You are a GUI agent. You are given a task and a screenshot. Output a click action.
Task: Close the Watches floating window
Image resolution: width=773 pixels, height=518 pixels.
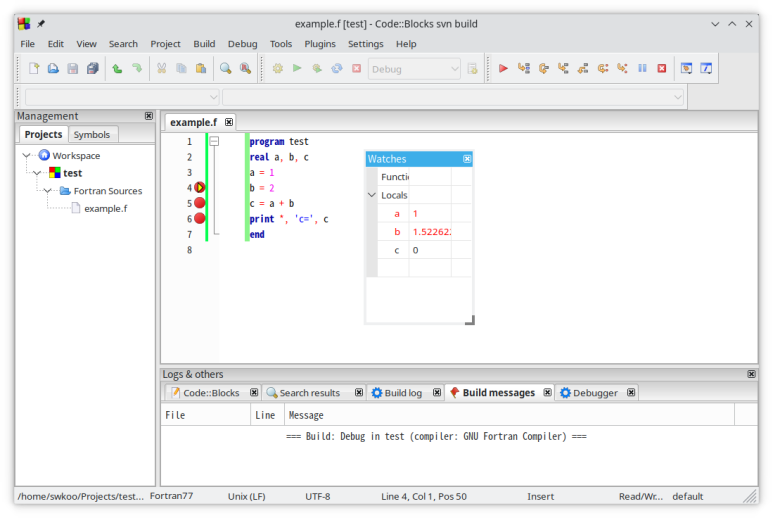coord(467,159)
